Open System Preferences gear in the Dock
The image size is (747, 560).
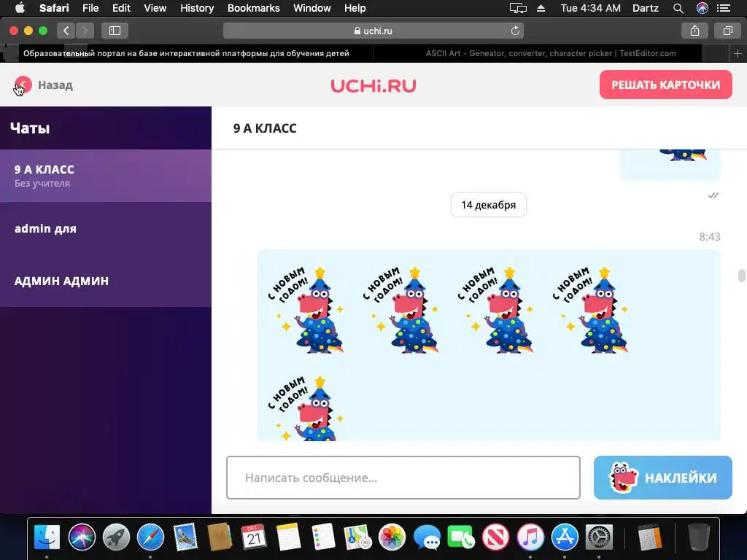click(599, 537)
